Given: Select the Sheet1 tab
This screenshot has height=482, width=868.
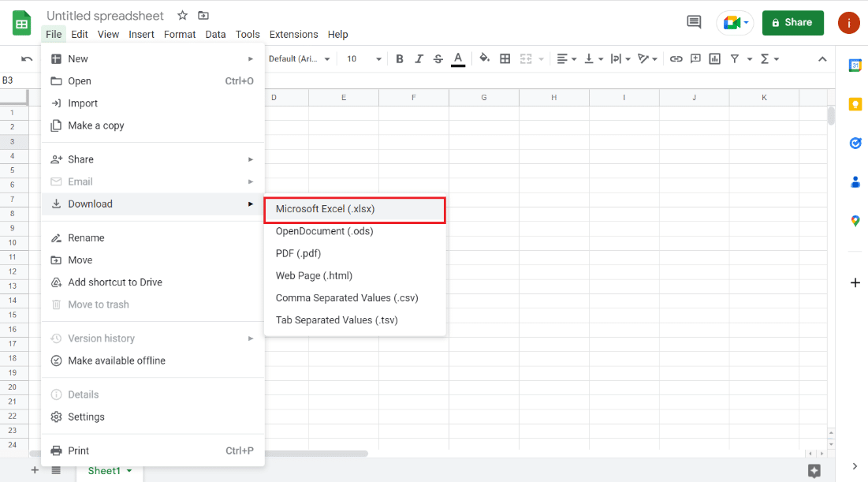Looking at the screenshot, I should pyautogui.click(x=110, y=470).
